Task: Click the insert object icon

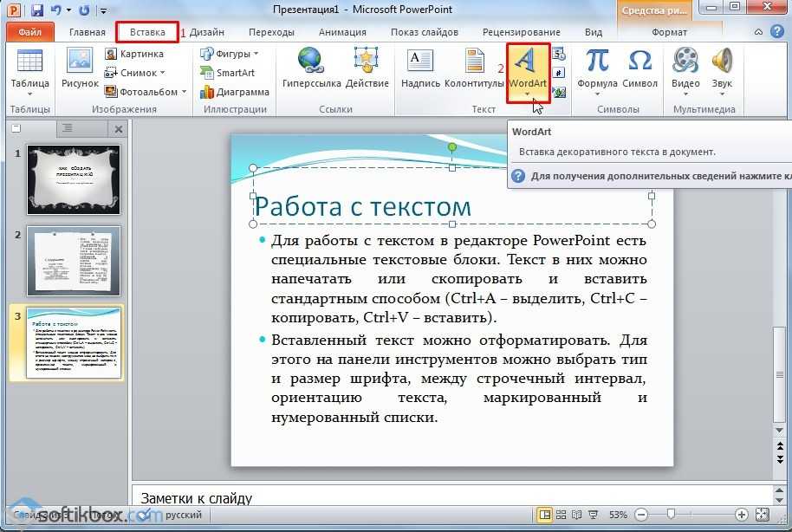Action: tap(559, 92)
